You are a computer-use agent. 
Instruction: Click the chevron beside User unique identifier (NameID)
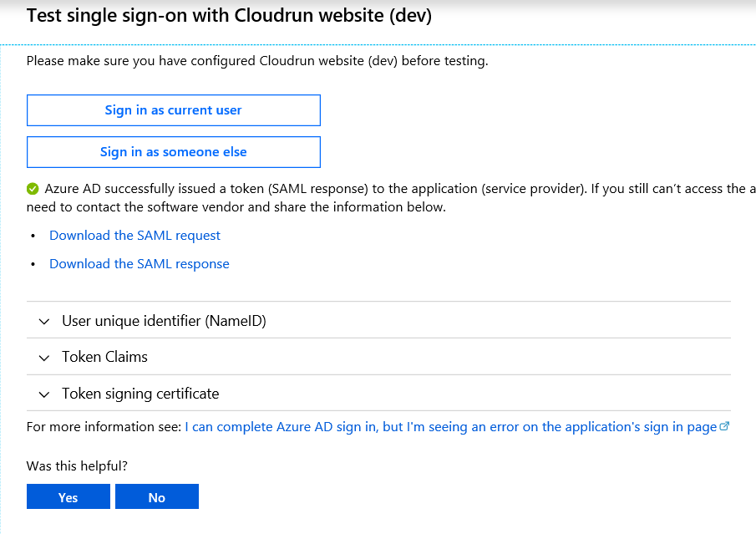43,321
